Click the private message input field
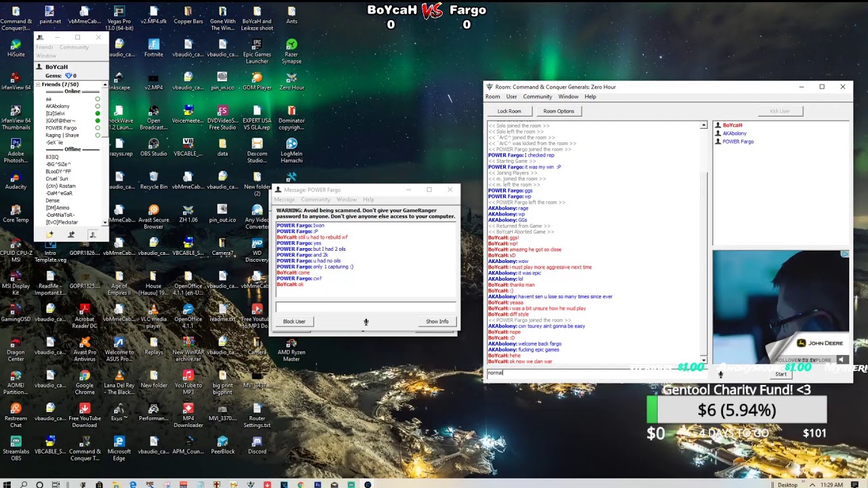868x488 pixels. click(366, 307)
